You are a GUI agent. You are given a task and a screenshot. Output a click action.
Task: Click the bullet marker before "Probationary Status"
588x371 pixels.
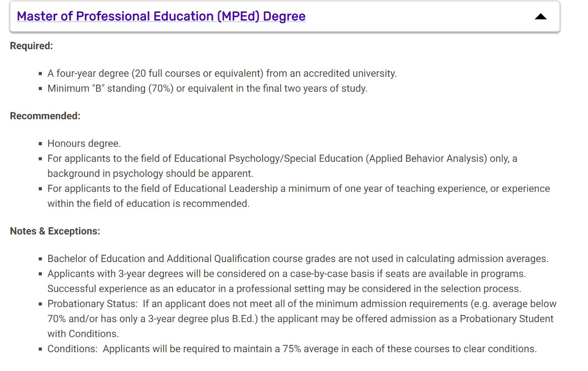click(40, 304)
